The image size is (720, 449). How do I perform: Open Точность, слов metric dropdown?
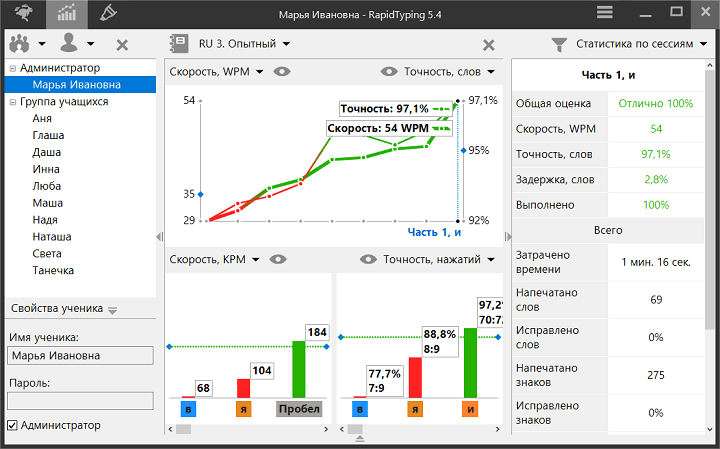[x=449, y=72]
